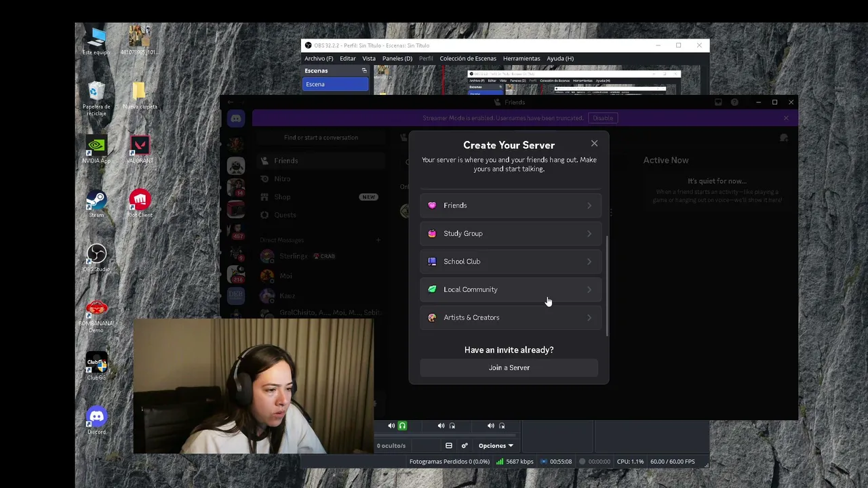868x488 pixels.
Task: Click the 00:55:08 stream time in OBS
Action: click(x=561, y=462)
